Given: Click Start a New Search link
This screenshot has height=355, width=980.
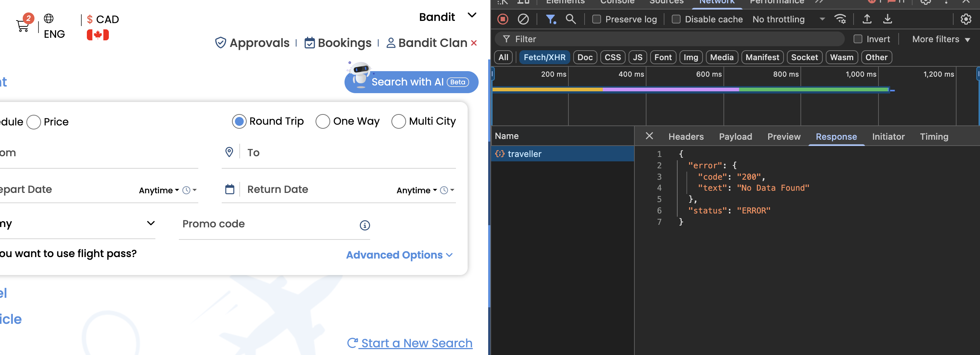Looking at the screenshot, I should pyautogui.click(x=417, y=343).
